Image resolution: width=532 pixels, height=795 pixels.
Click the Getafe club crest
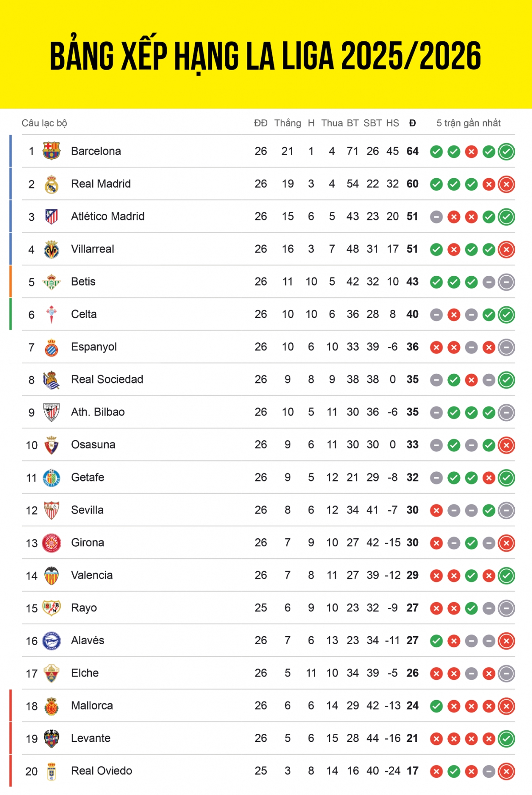[x=51, y=478]
